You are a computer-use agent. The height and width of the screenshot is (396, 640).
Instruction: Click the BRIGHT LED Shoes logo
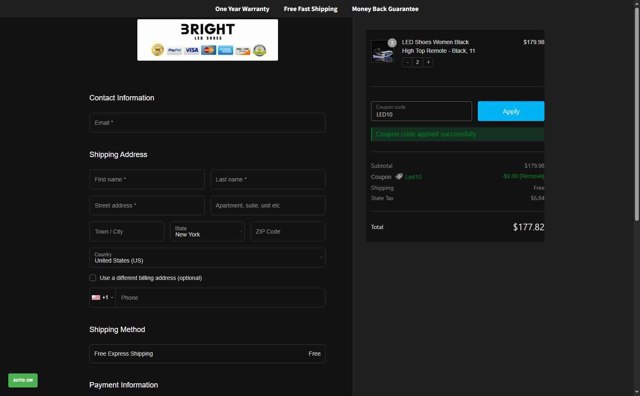(x=208, y=31)
